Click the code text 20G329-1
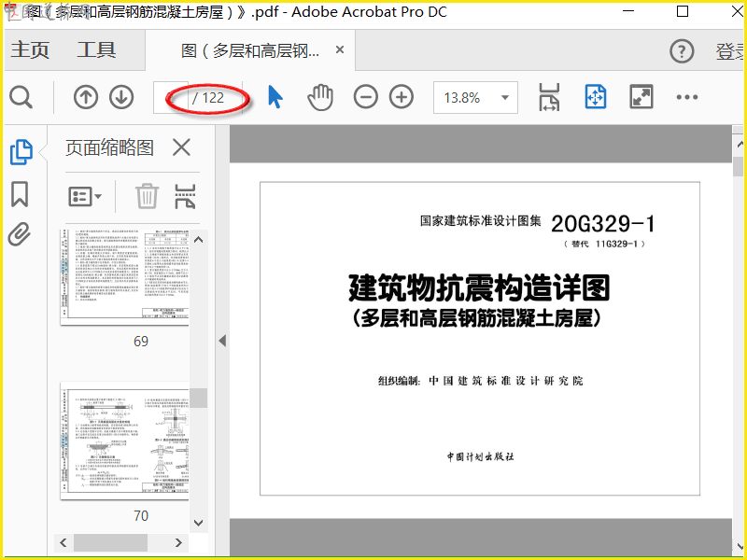747x560 pixels. click(603, 224)
